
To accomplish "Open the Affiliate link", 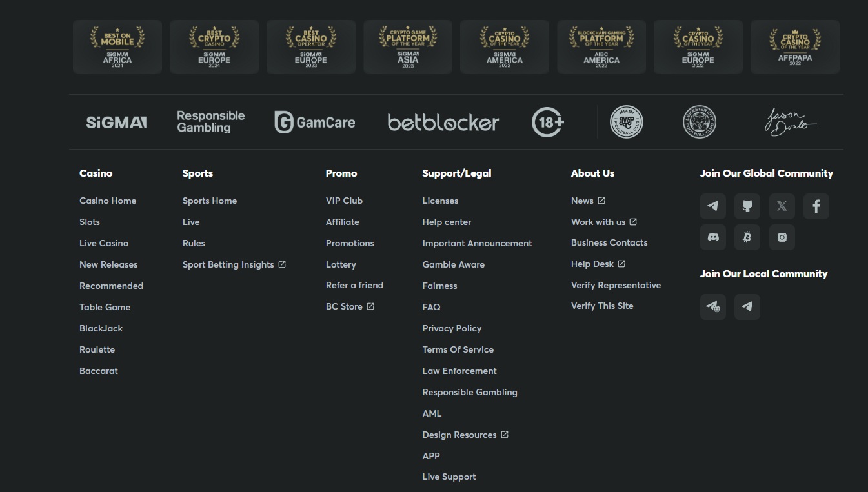I will [343, 222].
